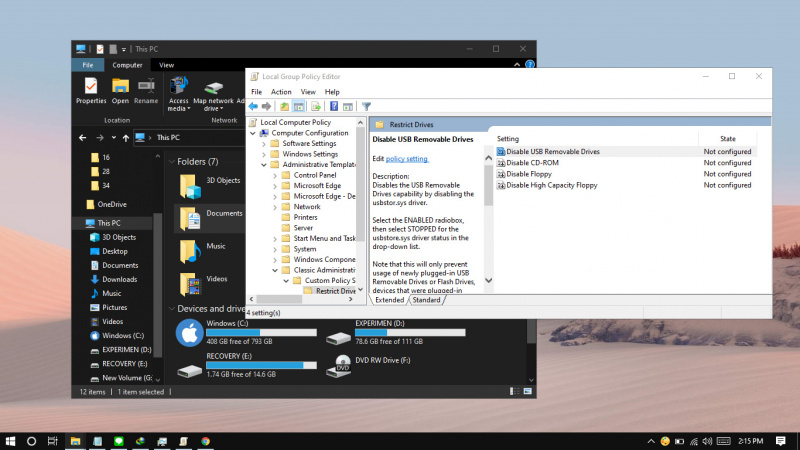This screenshot has width=800, height=450.
Task: Open Chrome from the taskbar
Action: click(x=206, y=441)
